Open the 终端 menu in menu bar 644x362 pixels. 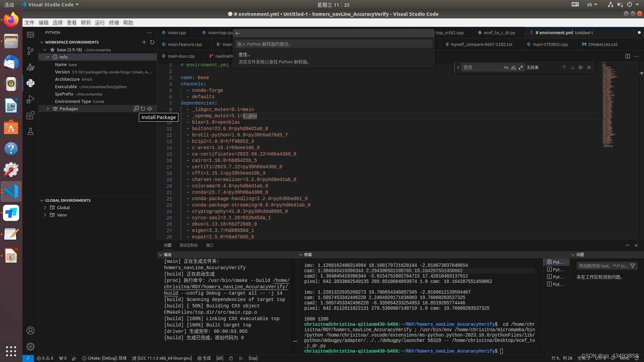coord(114,22)
